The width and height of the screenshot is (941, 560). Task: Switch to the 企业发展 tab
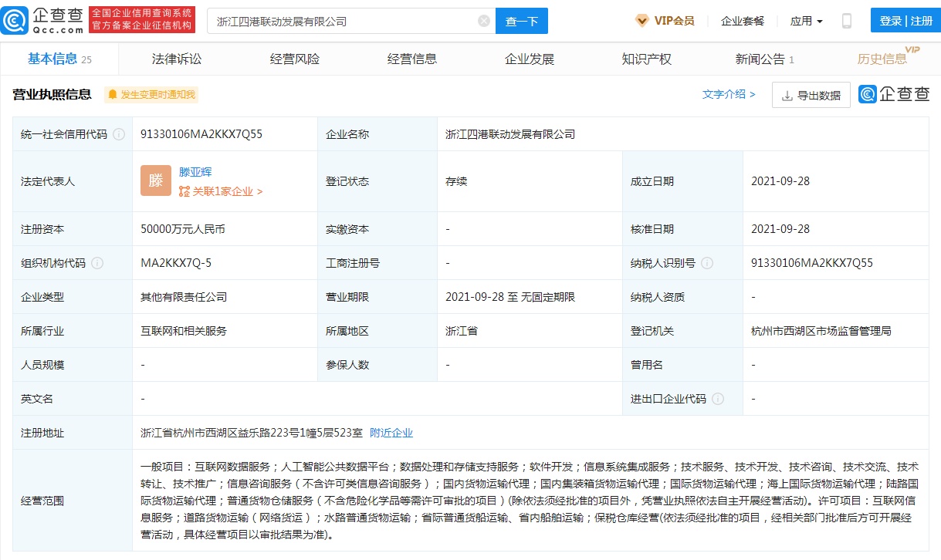(x=529, y=59)
